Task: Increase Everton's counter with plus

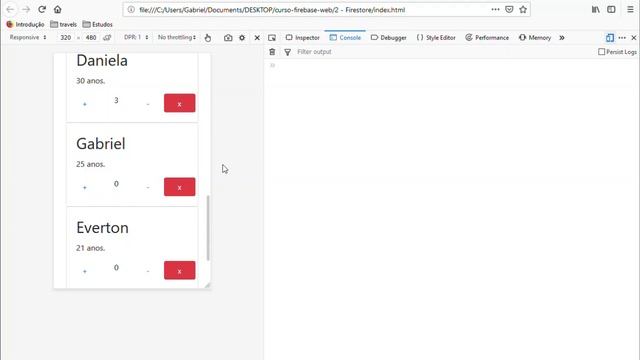Action: [85, 271]
